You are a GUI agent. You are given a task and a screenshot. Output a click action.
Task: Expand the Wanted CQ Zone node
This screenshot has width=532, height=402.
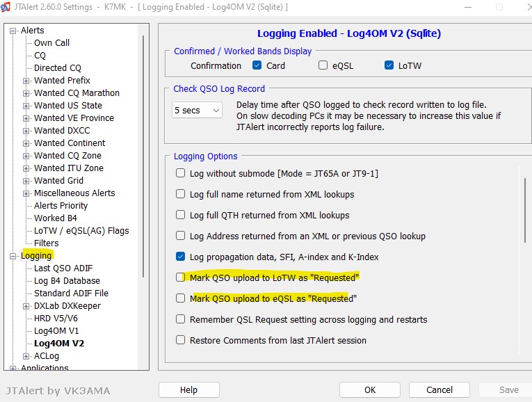(26, 156)
